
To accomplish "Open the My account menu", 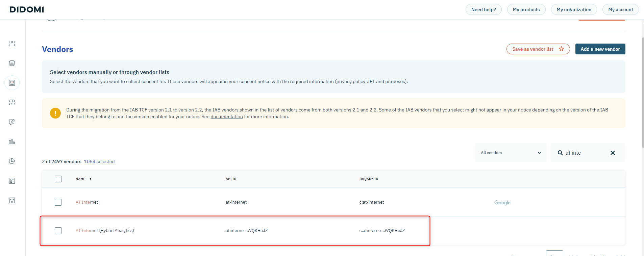I will coord(620,9).
